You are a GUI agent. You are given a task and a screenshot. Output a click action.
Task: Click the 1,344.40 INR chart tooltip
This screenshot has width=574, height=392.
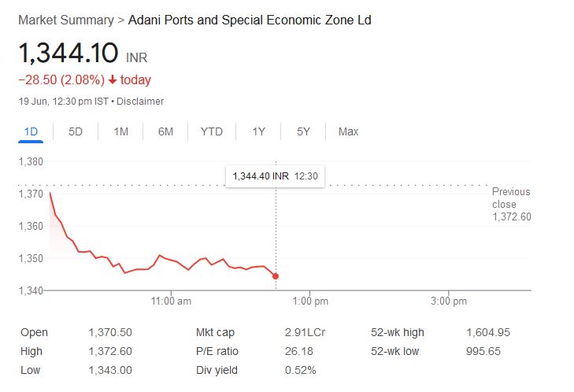(x=275, y=176)
